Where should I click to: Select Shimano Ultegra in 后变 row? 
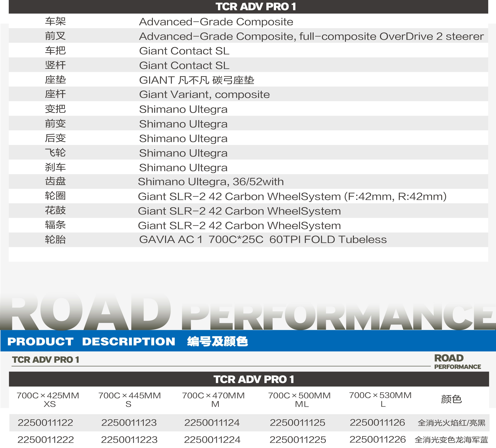tap(183, 138)
